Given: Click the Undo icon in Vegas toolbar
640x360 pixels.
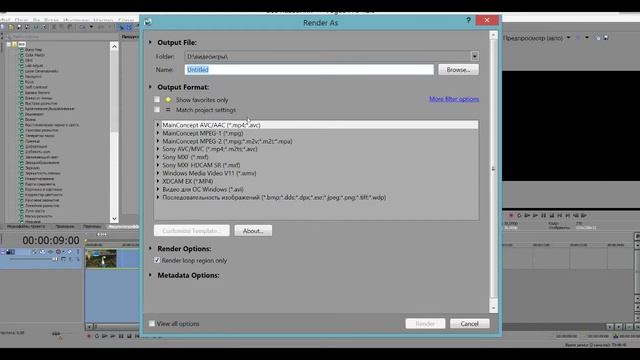Looking at the screenshot, I should (x=82, y=27).
